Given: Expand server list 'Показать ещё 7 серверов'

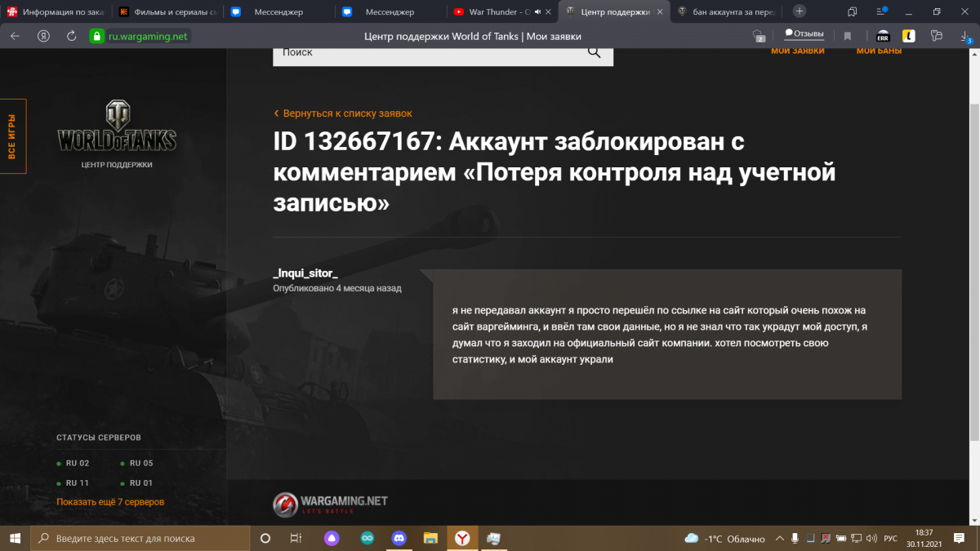Looking at the screenshot, I should (x=110, y=502).
